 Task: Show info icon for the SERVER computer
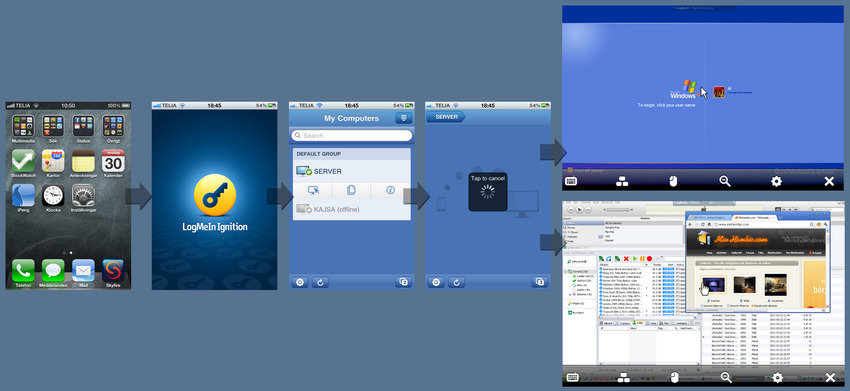(390, 190)
